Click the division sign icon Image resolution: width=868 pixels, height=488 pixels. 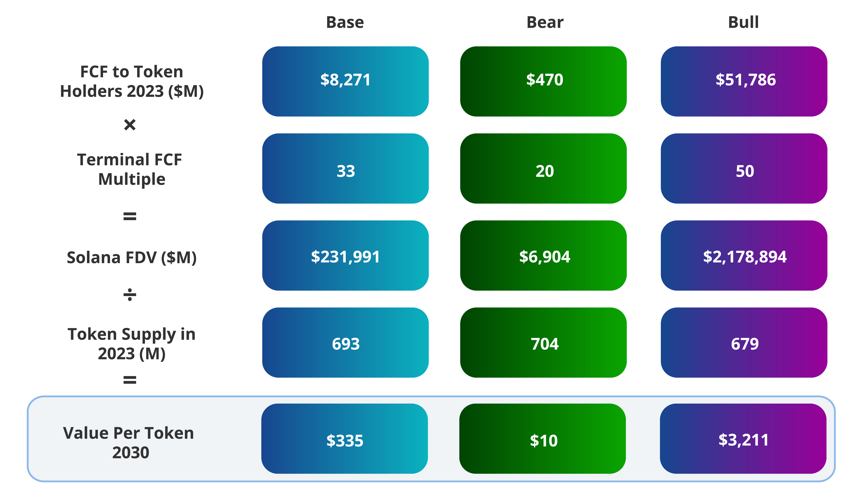130,295
